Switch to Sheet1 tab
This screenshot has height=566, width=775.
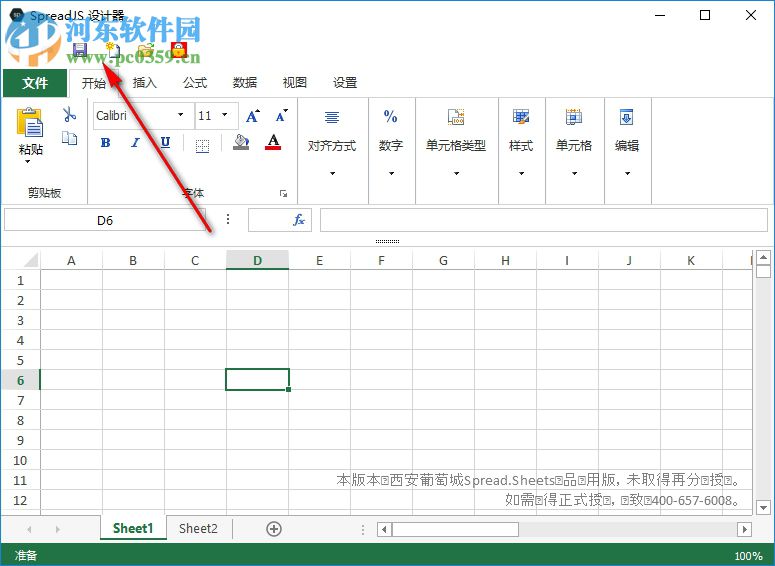coord(133,528)
